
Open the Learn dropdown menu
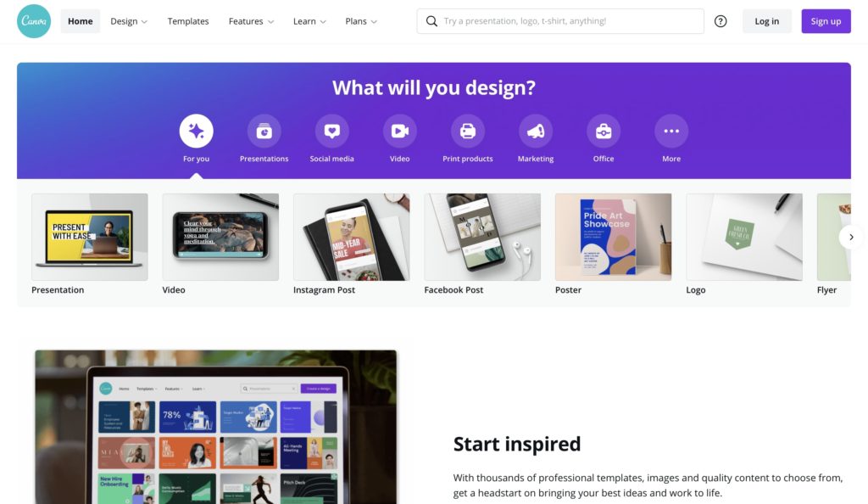click(x=309, y=21)
